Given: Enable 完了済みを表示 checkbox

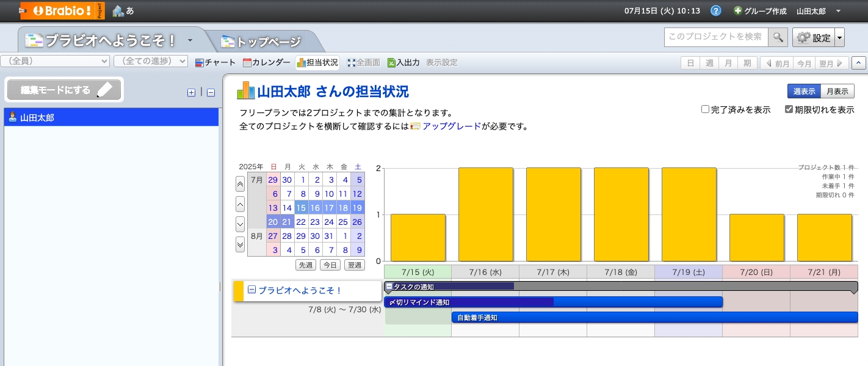Looking at the screenshot, I should (705, 110).
